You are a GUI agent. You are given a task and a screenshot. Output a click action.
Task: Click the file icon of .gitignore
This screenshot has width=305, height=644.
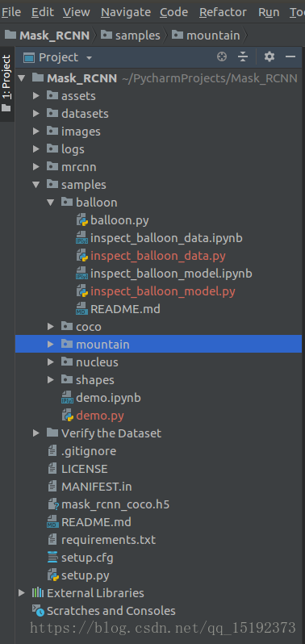tap(52, 451)
